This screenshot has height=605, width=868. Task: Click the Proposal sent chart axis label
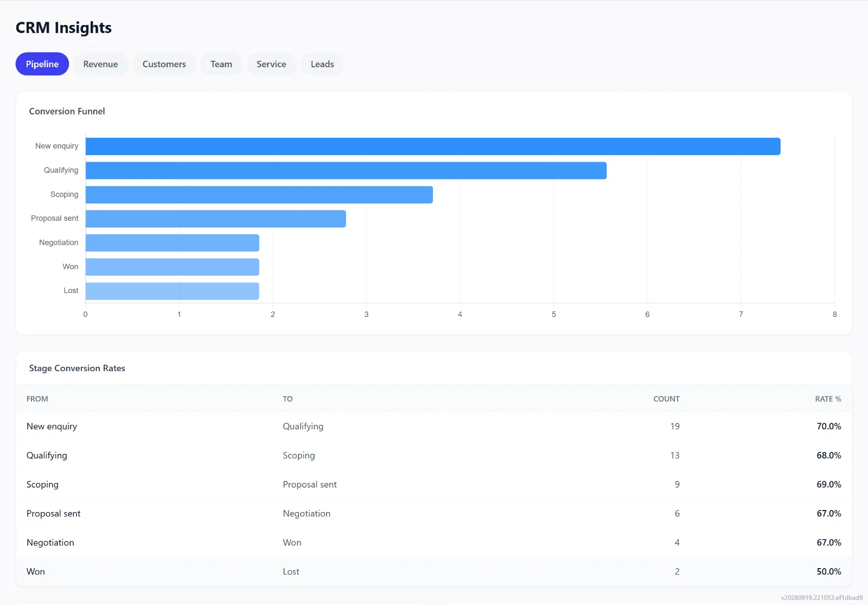[55, 218]
